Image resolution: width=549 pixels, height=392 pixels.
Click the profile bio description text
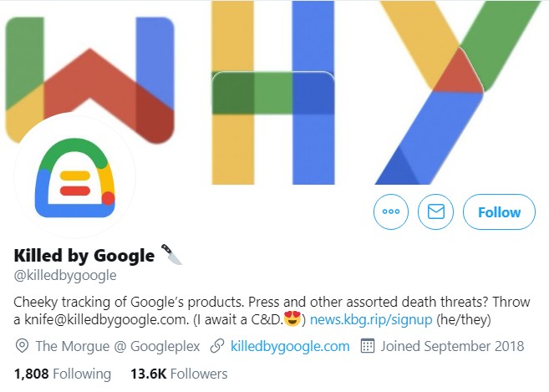click(x=272, y=311)
